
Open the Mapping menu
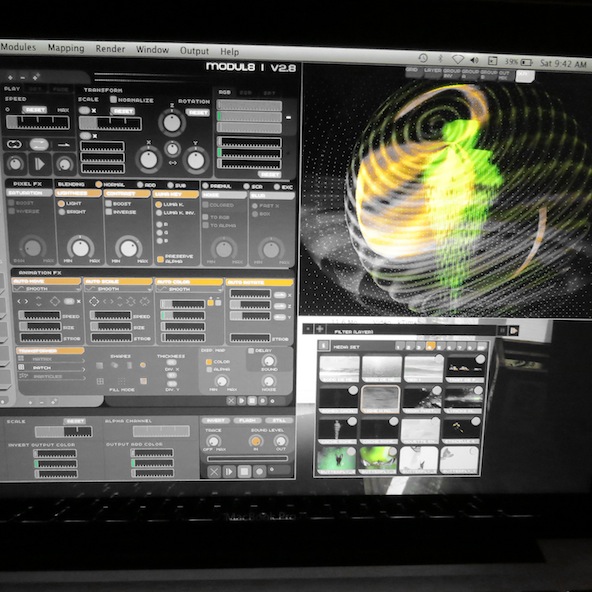pyautogui.click(x=66, y=48)
